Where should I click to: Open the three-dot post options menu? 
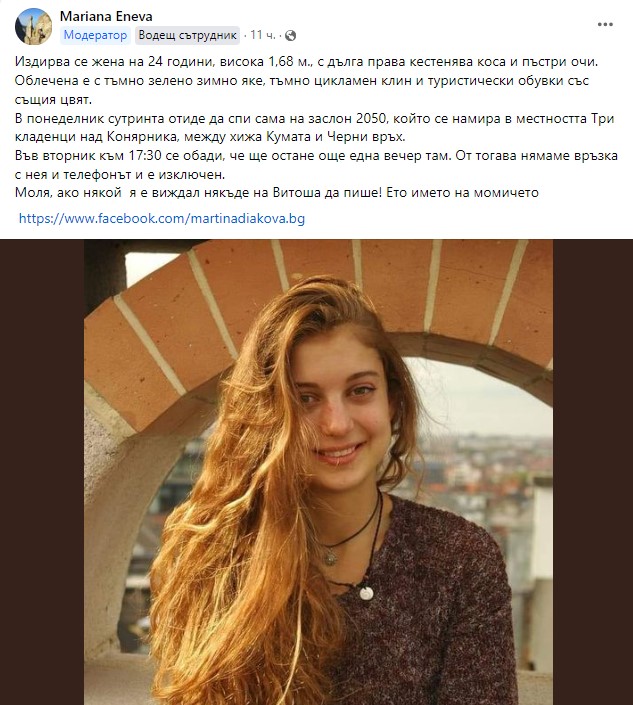tap(606, 22)
